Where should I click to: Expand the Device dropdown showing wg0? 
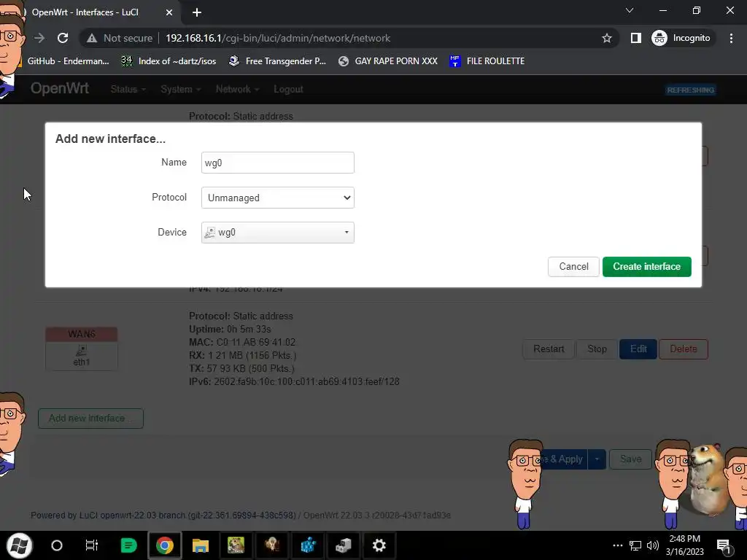click(x=278, y=233)
